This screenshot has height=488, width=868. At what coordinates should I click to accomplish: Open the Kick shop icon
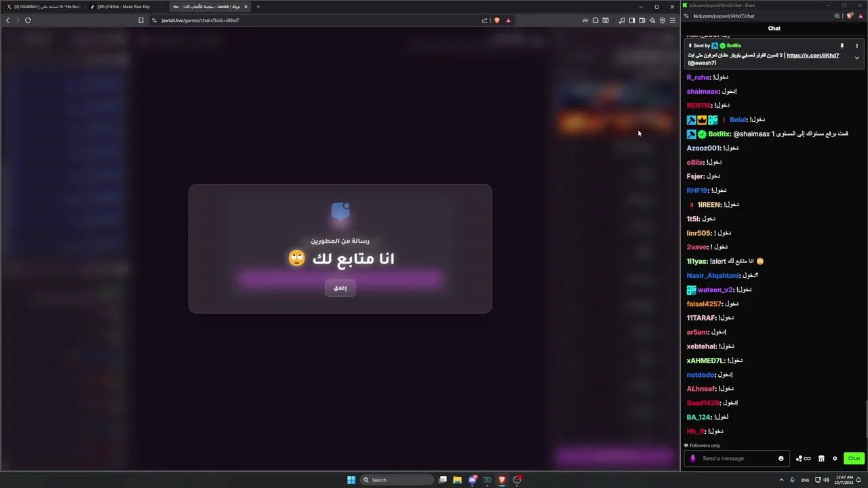(x=821, y=458)
